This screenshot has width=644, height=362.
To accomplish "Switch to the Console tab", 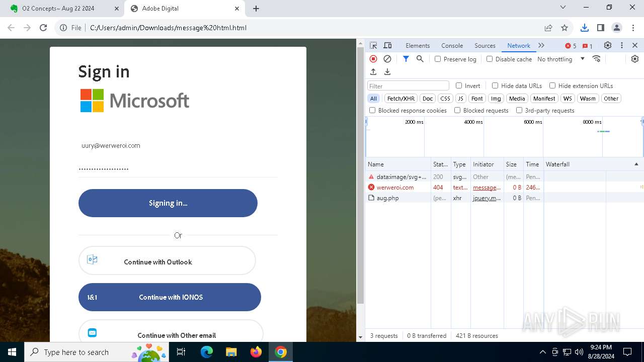I will coord(452,45).
